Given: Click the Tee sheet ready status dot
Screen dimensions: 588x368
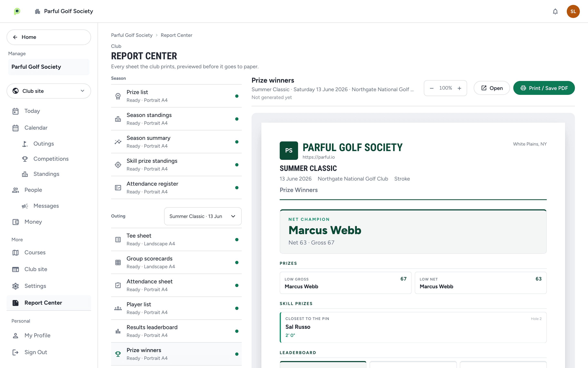Looking at the screenshot, I should [237, 240].
